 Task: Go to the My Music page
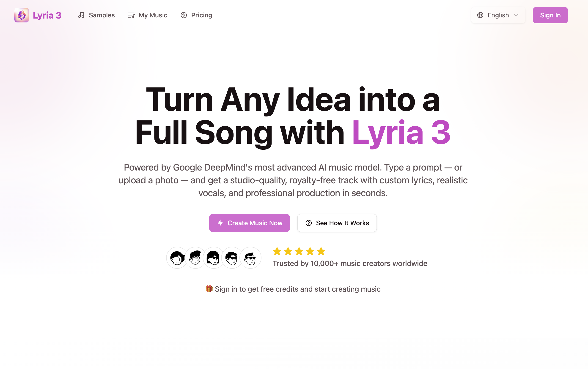(x=153, y=15)
